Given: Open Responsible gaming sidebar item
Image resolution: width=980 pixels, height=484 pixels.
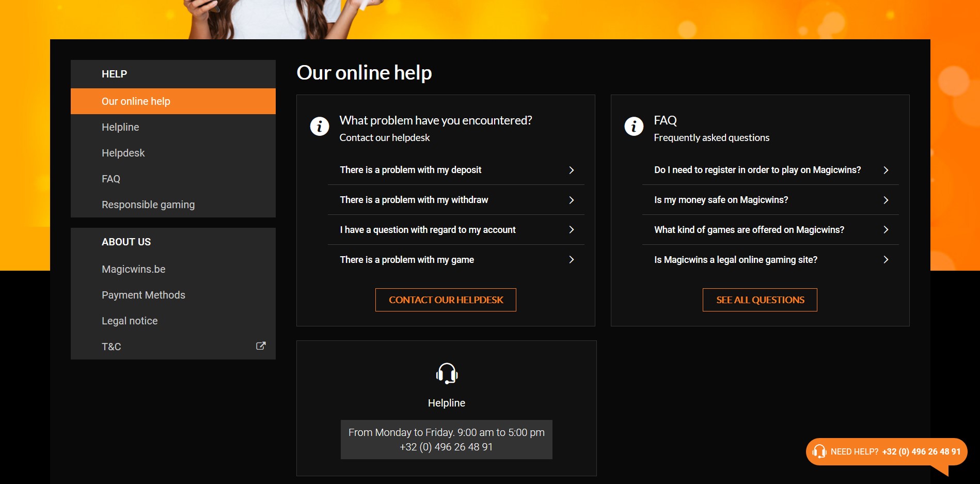Looking at the screenshot, I should pos(173,205).
